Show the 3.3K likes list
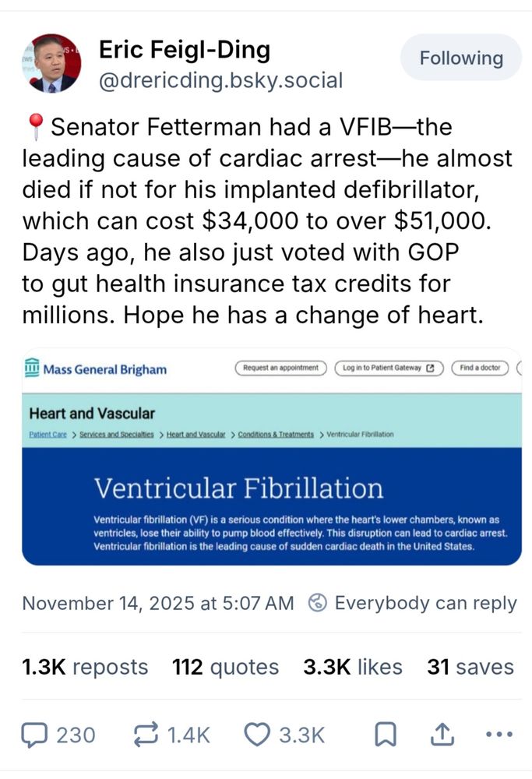Viewport: 532px width, 779px height. 353,667
